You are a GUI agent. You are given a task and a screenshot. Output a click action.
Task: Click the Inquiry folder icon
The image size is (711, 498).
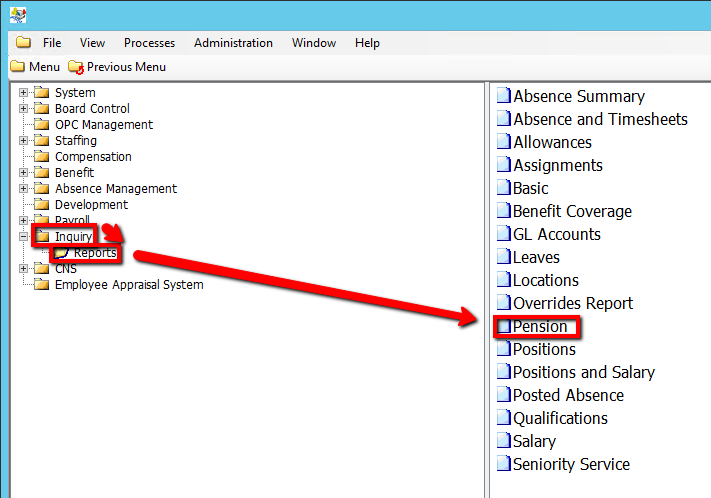coord(42,237)
